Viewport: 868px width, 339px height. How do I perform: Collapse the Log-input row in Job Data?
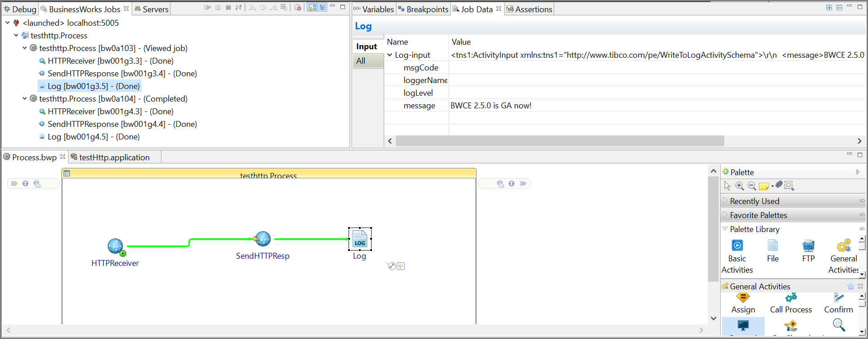pyautogui.click(x=390, y=55)
